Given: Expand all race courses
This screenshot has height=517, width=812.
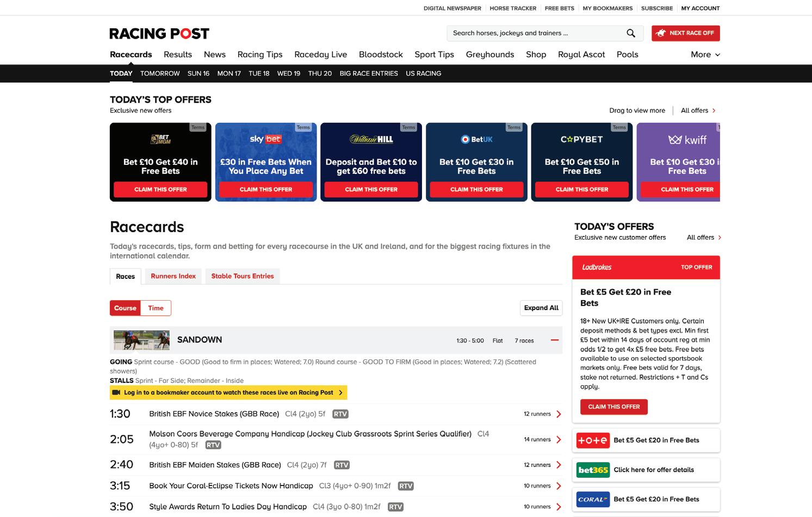Looking at the screenshot, I should click(x=541, y=308).
